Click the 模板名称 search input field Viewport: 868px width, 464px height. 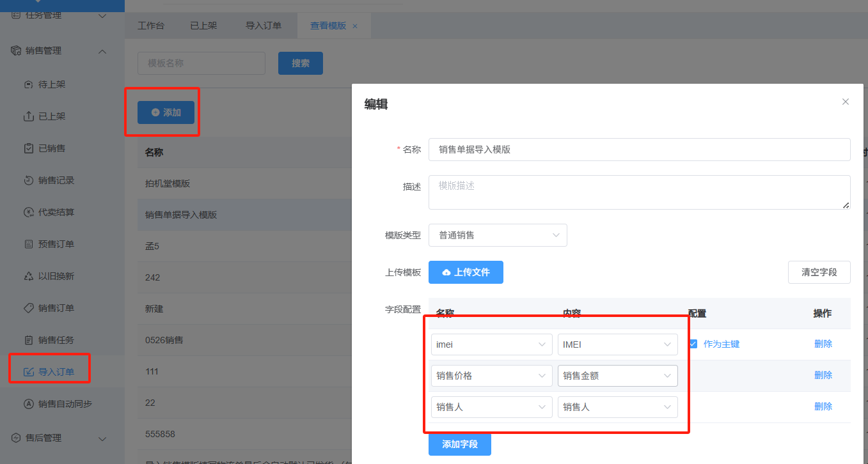tap(201, 63)
